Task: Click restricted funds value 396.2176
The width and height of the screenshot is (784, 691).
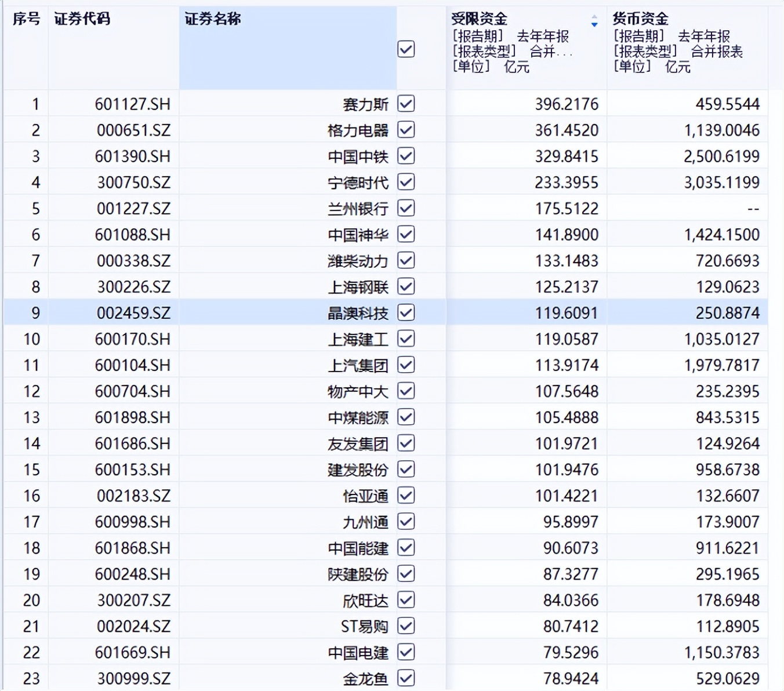Action: pyautogui.click(x=567, y=104)
